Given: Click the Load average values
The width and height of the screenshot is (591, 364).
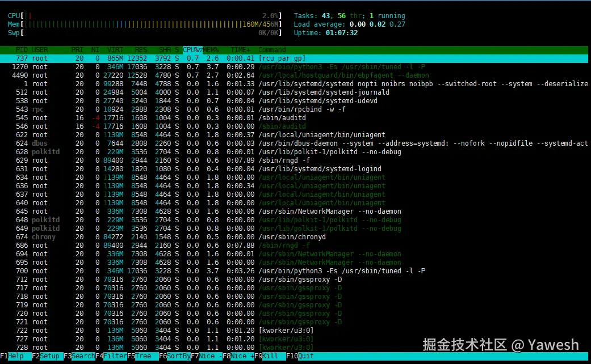Looking at the screenshot, I should coord(378,24).
